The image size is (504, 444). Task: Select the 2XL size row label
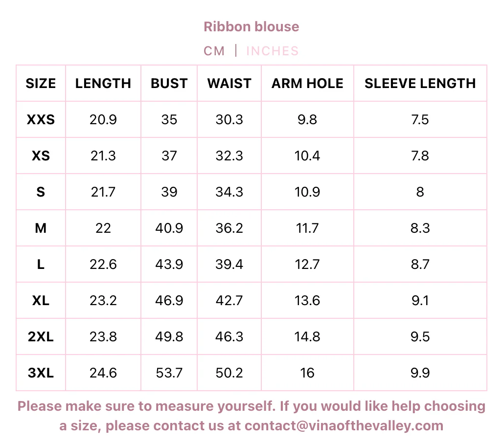pos(41,336)
